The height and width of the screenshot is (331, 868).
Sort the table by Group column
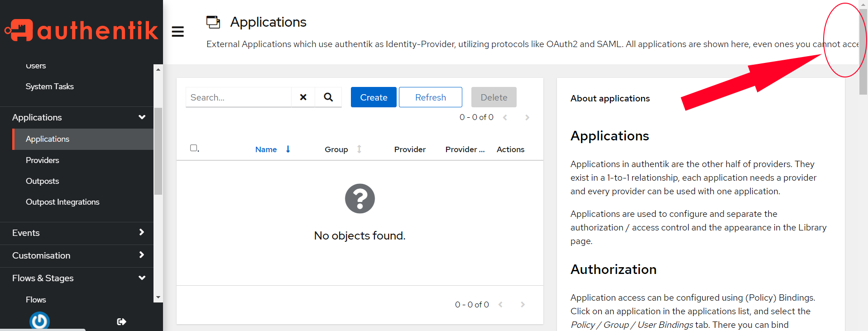tap(343, 149)
